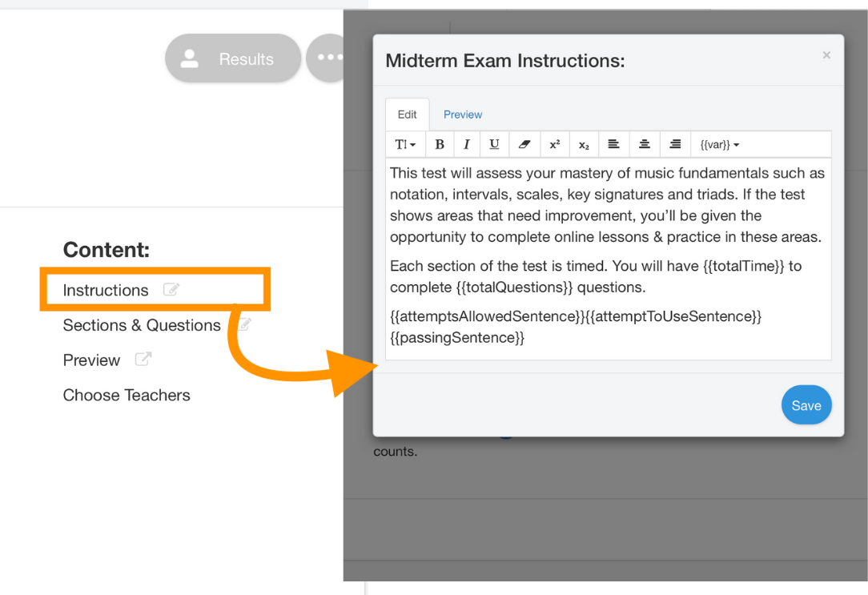Align text left
This screenshot has height=595, width=868.
613,144
